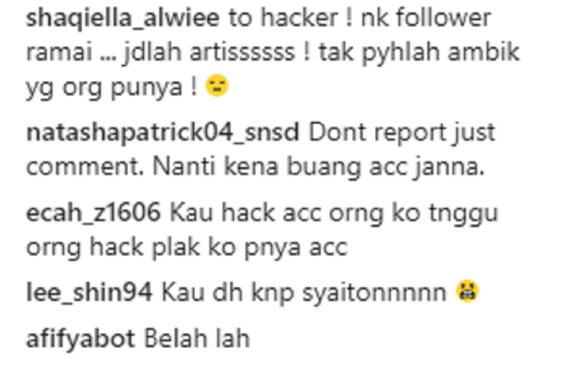Visit ecah_z1606 user profile
Viewport: 588px width, 369px height.
pos(94,213)
